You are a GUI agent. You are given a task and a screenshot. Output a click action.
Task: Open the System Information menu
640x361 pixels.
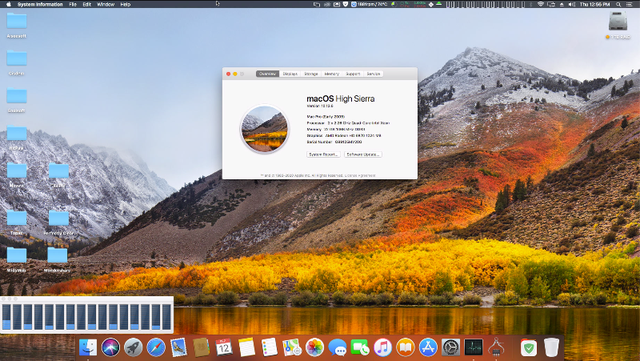coord(40,4)
